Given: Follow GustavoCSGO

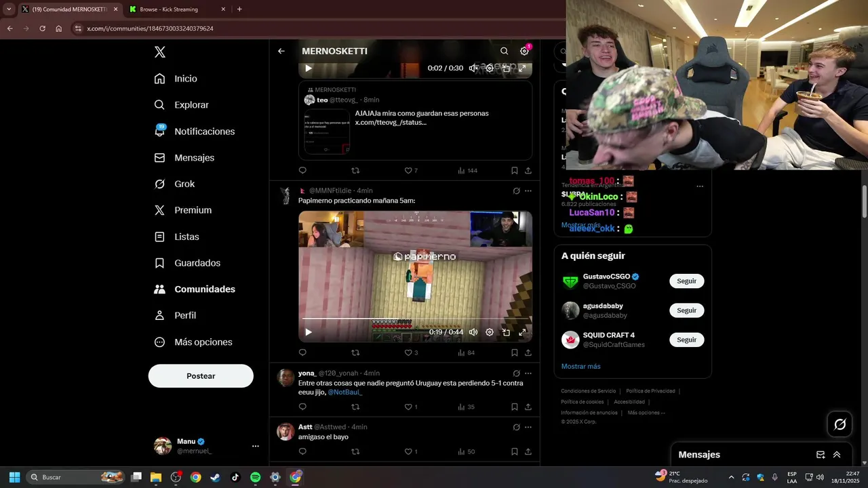Looking at the screenshot, I should [686, 281].
